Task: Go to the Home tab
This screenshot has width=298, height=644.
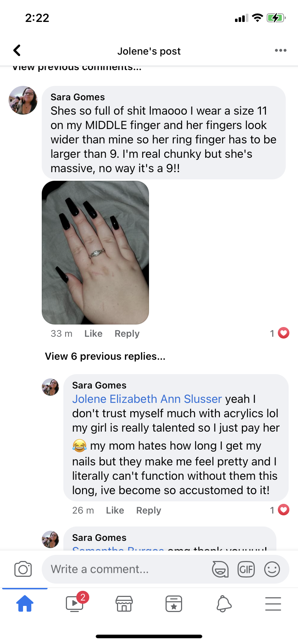Action: [25, 603]
